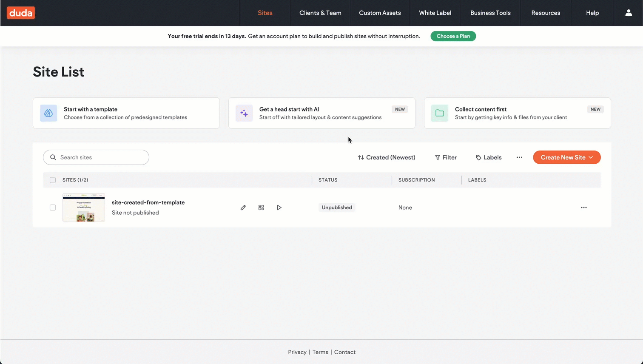The image size is (643, 364).
Task: Open the Created (Newest) sort dropdown
Action: coord(386,157)
